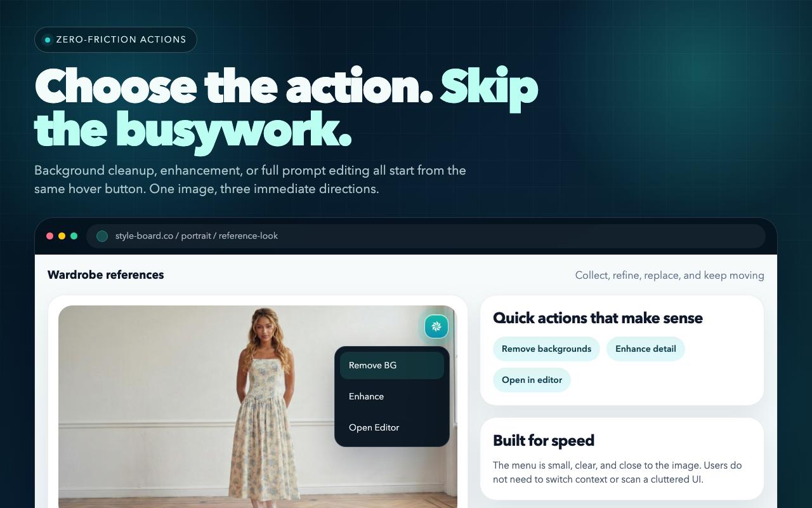Click the site favicon circle in address bar
This screenshot has width=812, height=508.
tap(101, 236)
